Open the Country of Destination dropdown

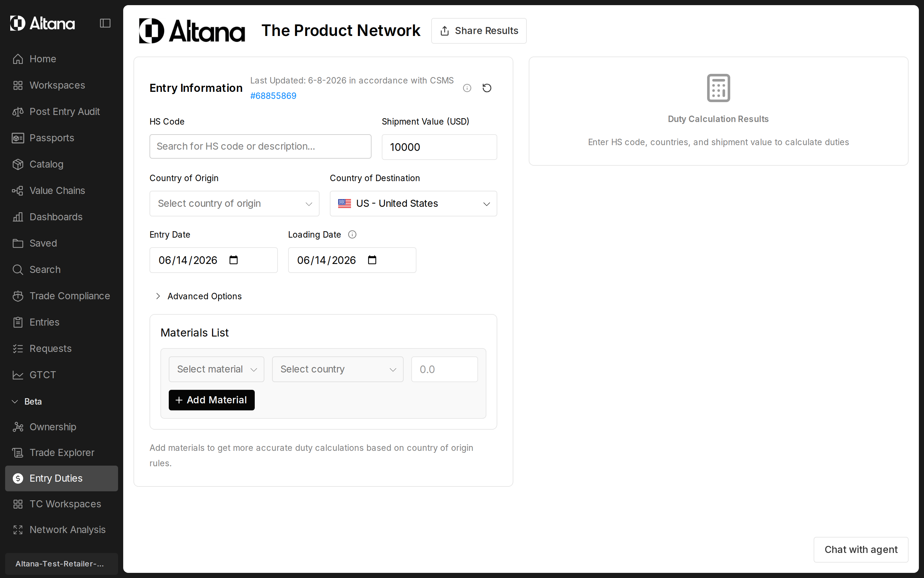coord(413,204)
